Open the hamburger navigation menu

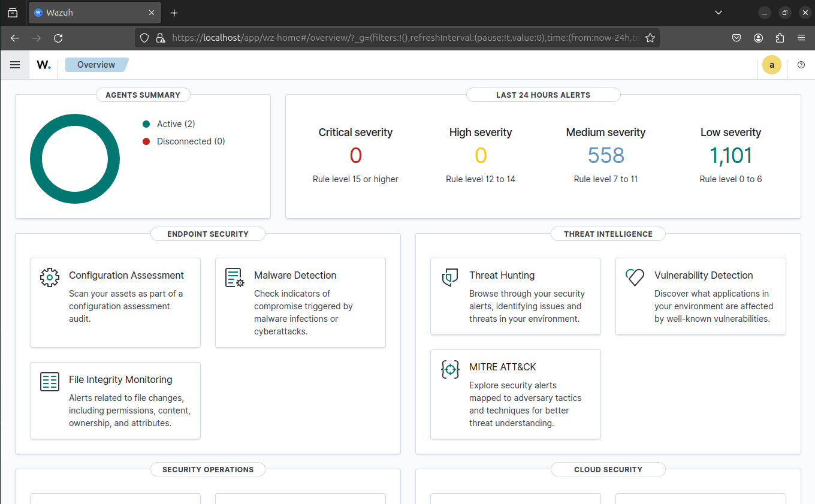tap(15, 65)
